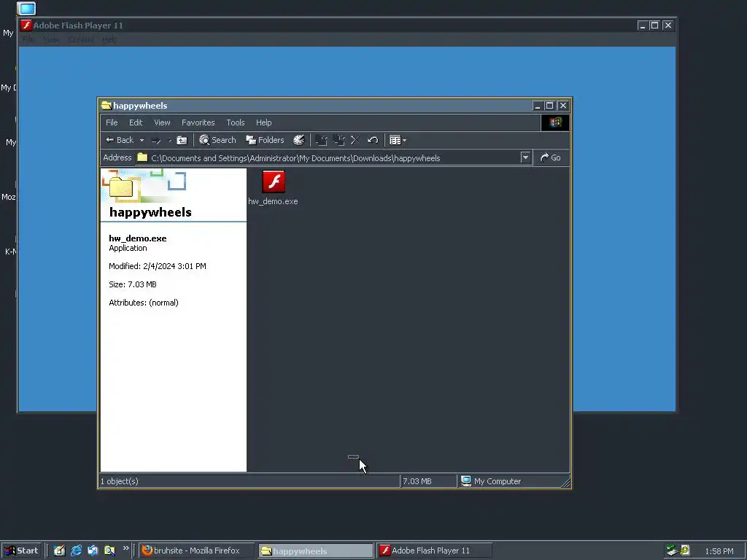
Task: Click the Undo toolbar icon
Action: pos(373,140)
